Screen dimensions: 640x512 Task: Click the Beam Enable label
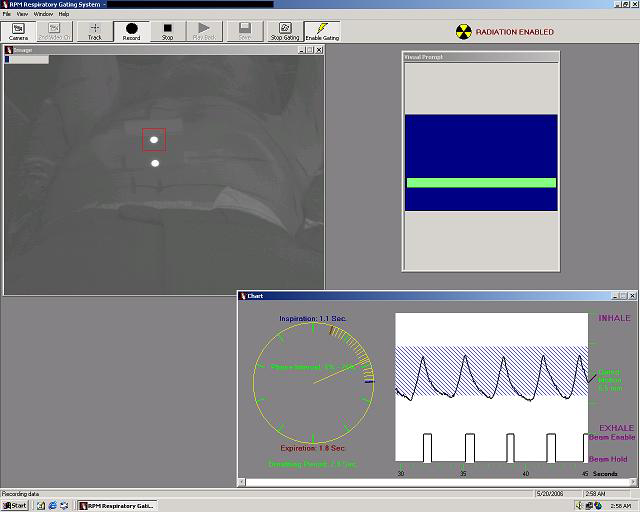point(612,437)
